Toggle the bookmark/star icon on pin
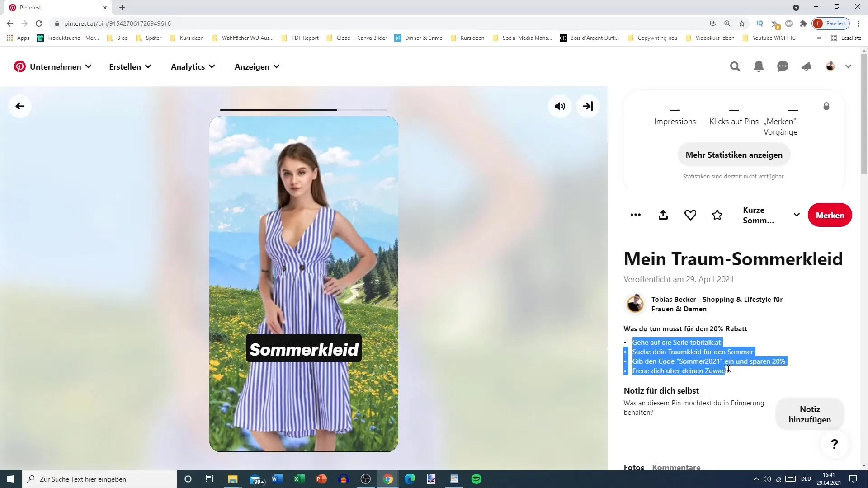 [x=718, y=215]
